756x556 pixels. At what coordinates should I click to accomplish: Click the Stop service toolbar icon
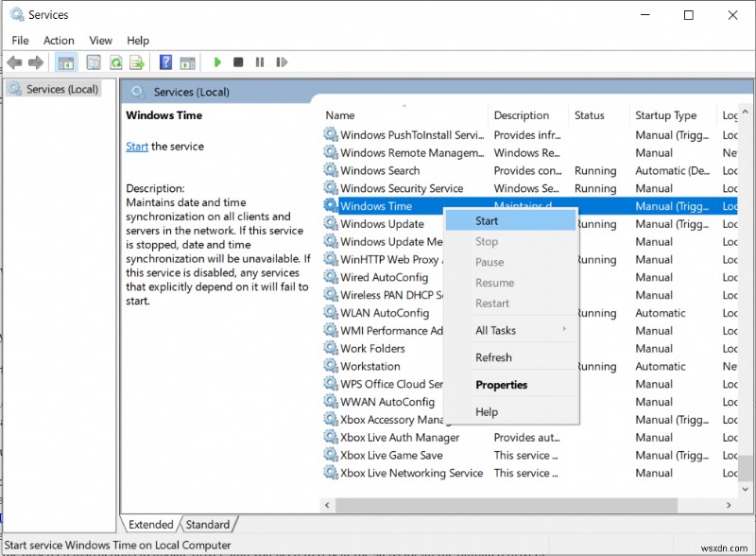coord(238,62)
